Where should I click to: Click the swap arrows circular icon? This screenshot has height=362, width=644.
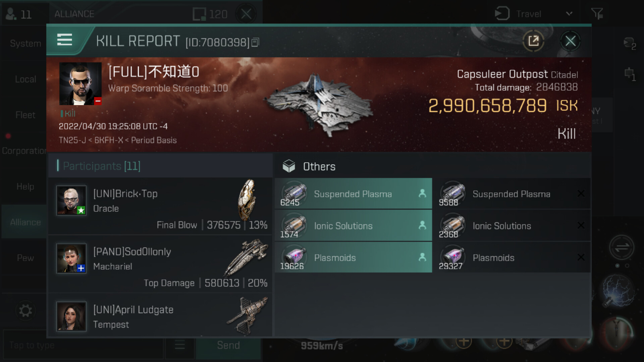622,248
